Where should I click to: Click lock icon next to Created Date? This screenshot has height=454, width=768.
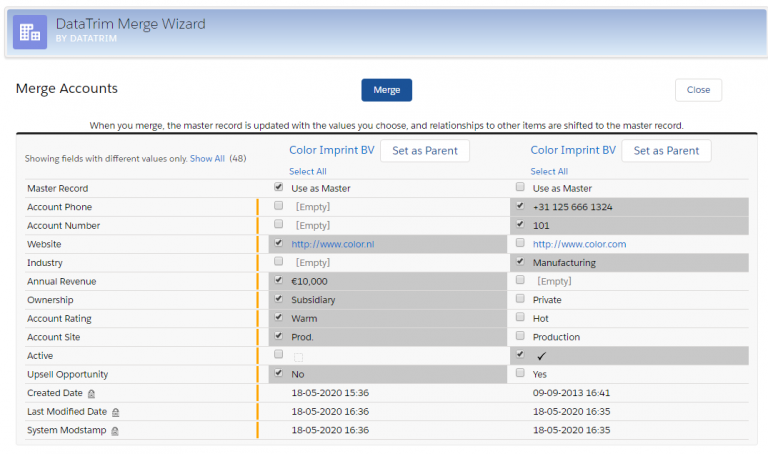[x=91, y=394]
